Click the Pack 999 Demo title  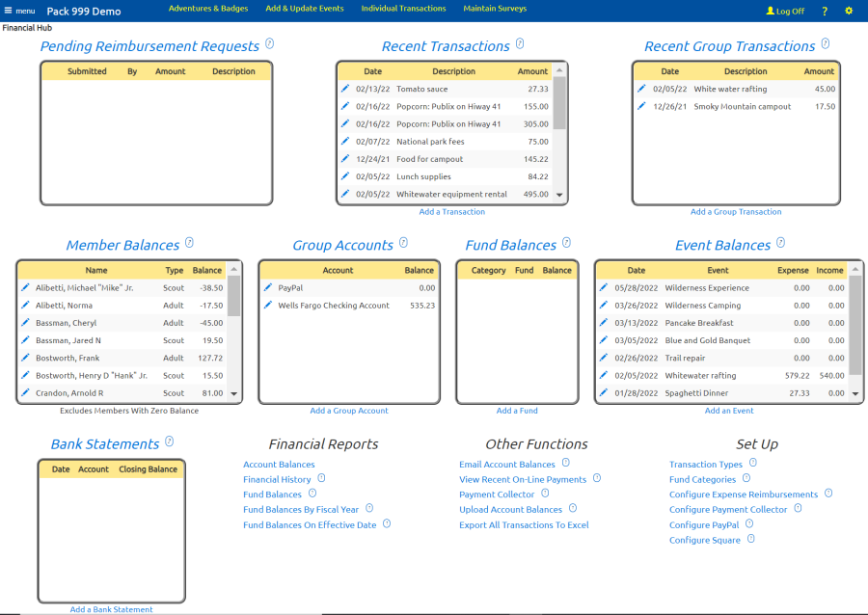(x=84, y=11)
